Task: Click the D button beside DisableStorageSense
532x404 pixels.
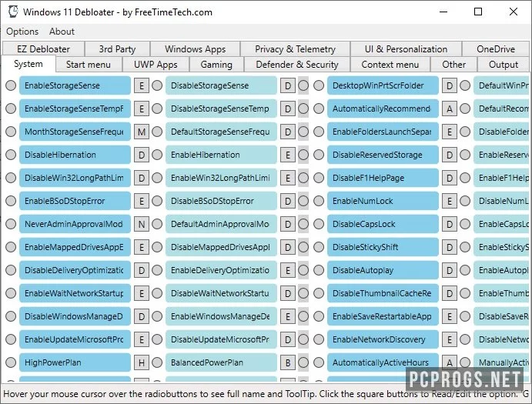Action: pos(288,86)
